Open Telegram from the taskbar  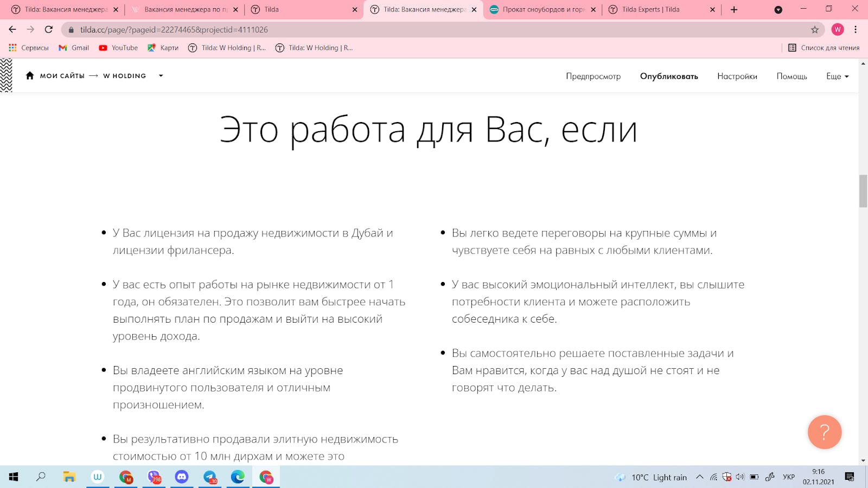click(x=210, y=477)
